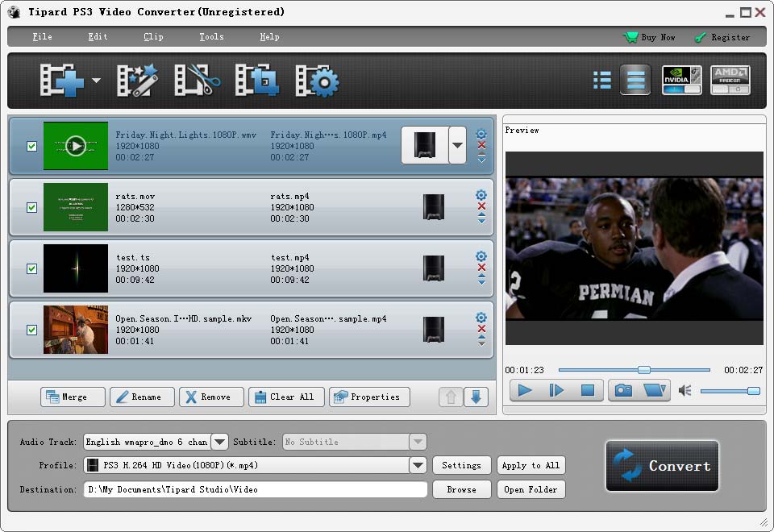Open the Add Video dropdown arrow
Screen dimensions: 774x532
click(x=96, y=80)
